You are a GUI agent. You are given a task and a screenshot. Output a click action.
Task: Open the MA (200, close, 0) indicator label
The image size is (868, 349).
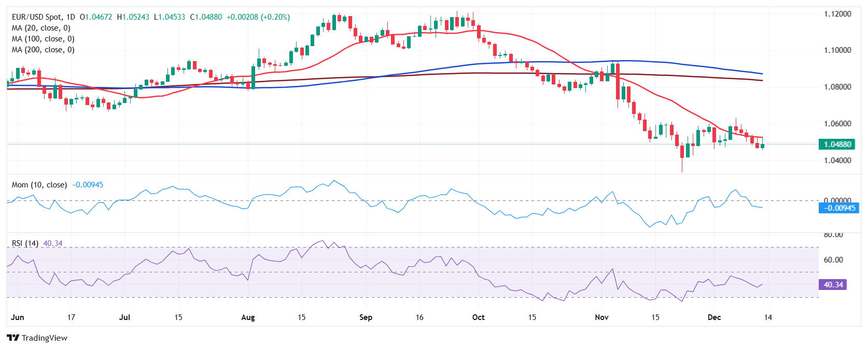pos(43,50)
